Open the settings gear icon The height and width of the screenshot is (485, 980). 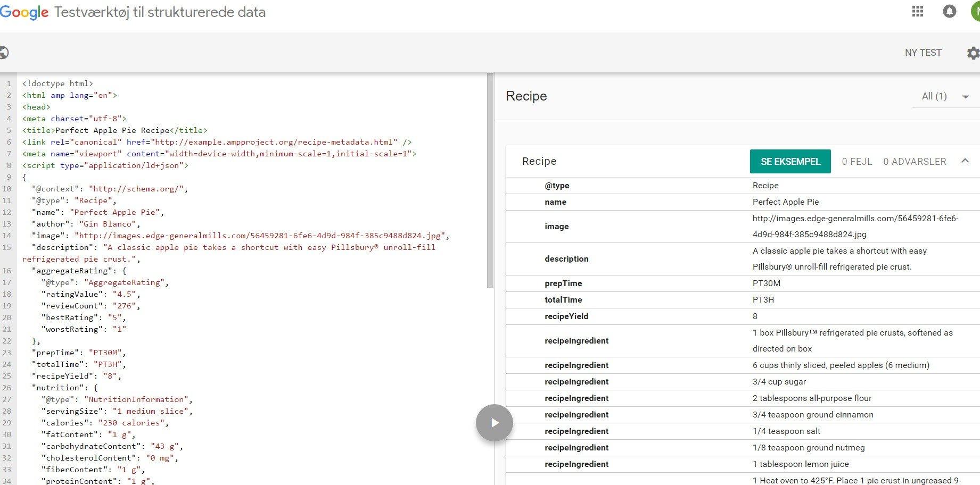[973, 53]
